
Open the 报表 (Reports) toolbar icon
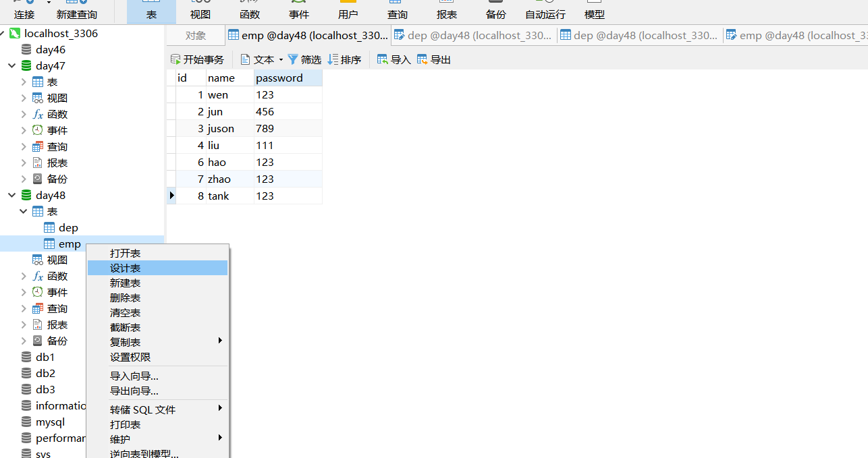coord(446,11)
